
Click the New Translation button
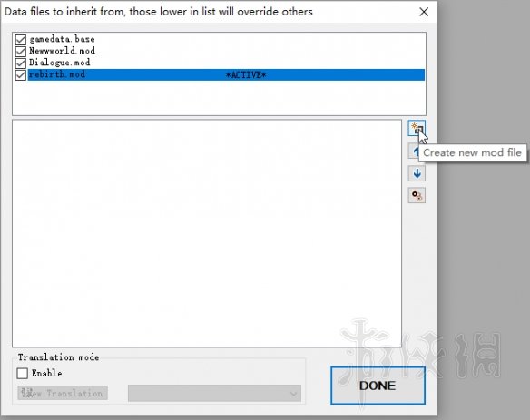click(x=63, y=393)
